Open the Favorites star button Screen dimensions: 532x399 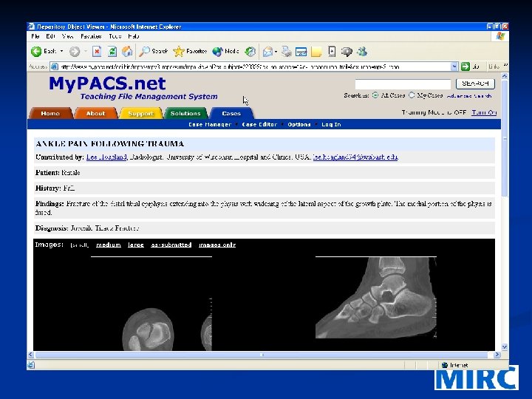click(x=190, y=51)
